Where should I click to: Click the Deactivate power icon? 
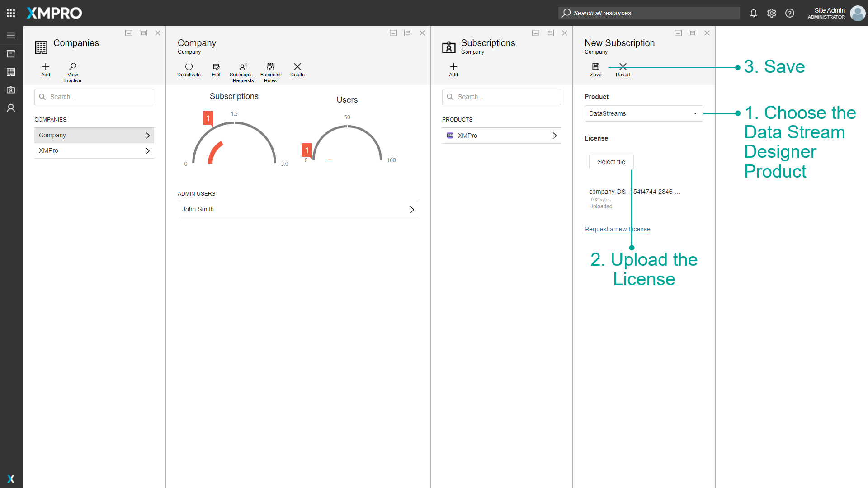189,67
